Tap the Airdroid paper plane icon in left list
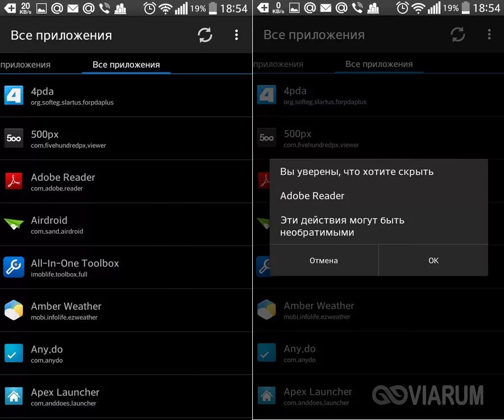This screenshot has height=420, width=504. [14, 224]
